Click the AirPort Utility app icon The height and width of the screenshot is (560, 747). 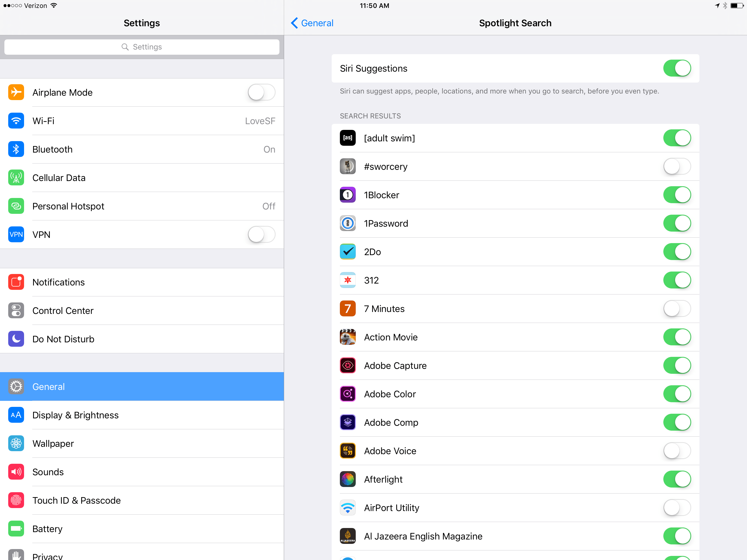[x=348, y=507]
